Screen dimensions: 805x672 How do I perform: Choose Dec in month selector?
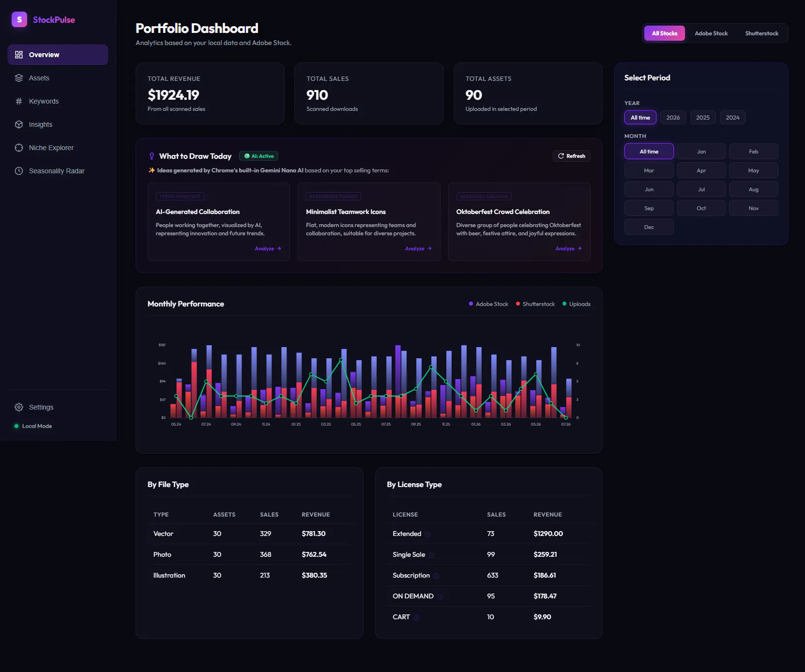point(649,227)
